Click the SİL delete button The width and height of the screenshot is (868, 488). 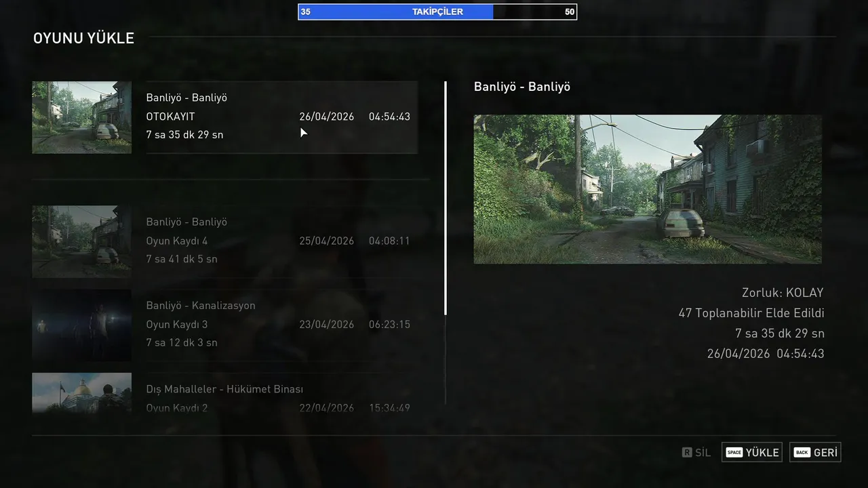tap(696, 452)
